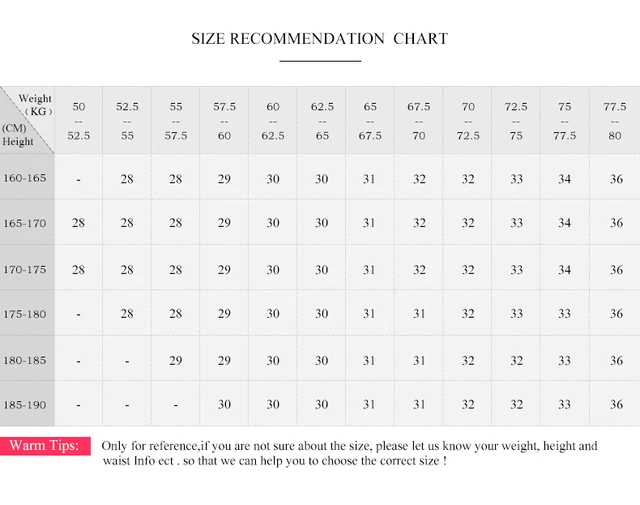This screenshot has width=640, height=505.
Task: Click size 36 in the 160-165 row
Action: [616, 179]
